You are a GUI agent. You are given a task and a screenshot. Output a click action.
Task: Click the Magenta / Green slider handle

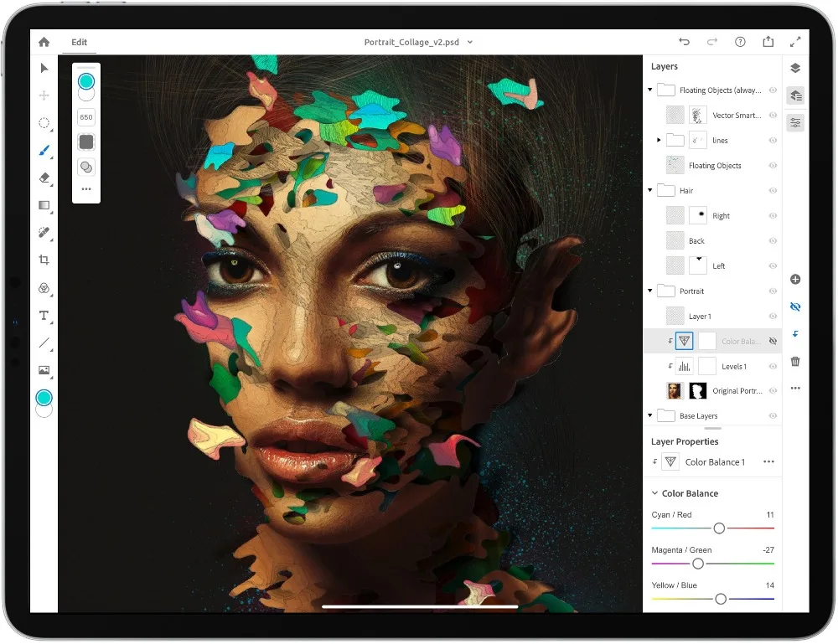click(x=697, y=564)
